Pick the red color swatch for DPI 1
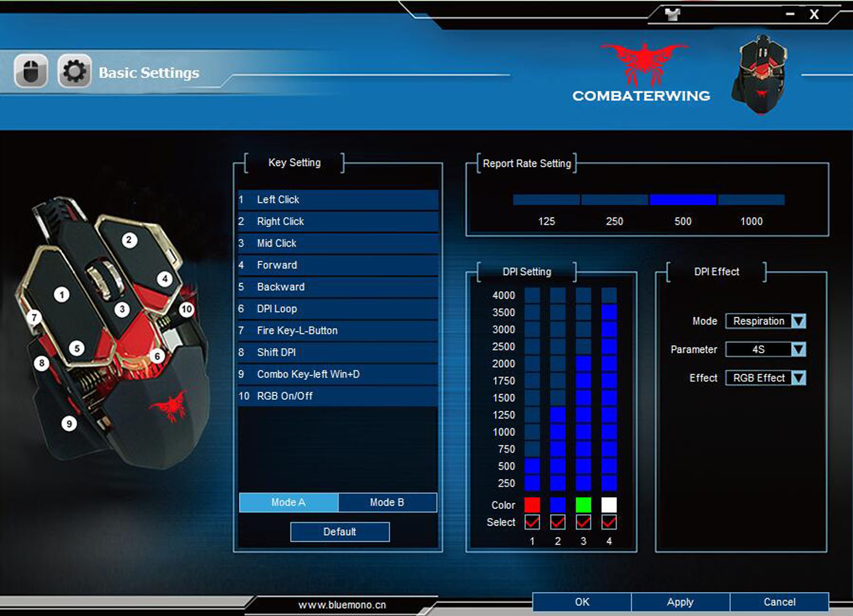This screenshot has height=616, width=853. tap(532, 505)
